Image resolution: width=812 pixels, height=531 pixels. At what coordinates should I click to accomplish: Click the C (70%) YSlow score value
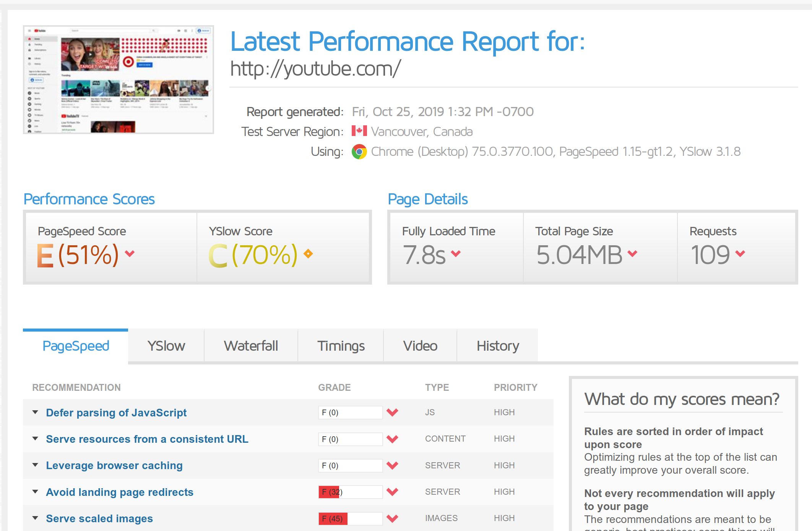253,255
